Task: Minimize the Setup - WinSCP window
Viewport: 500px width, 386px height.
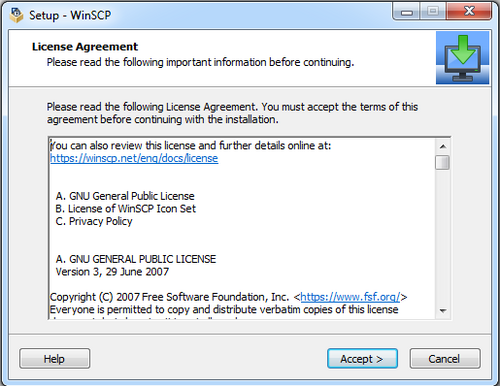Action: pyautogui.click(x=407, y=12)
